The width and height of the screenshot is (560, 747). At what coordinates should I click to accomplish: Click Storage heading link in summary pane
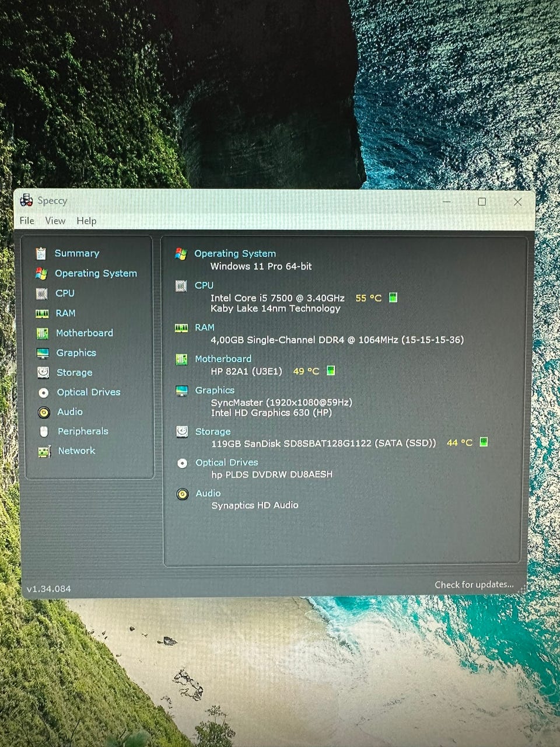(x=213, y=431)
